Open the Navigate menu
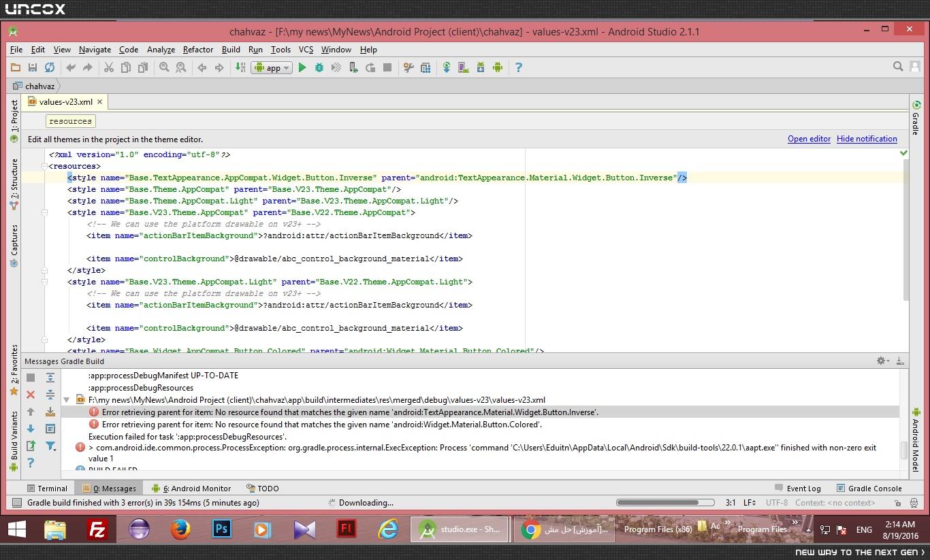 coord(95,50)
